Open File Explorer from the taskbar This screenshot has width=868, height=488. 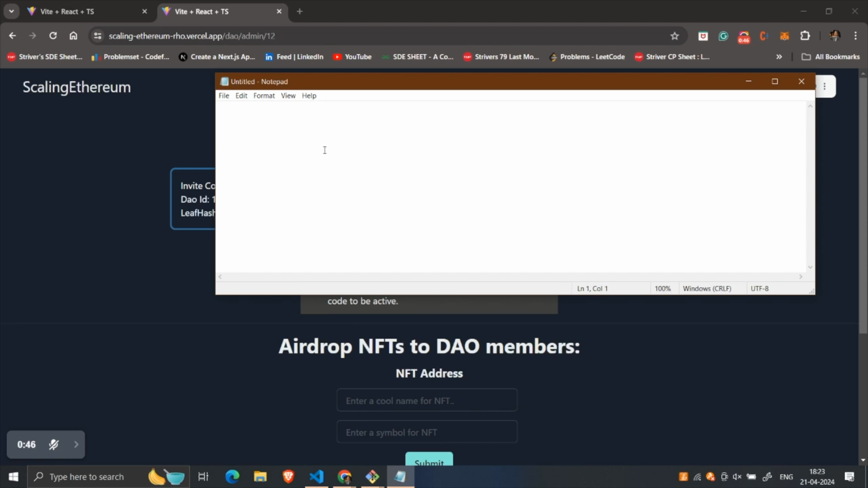pos(260,477)
